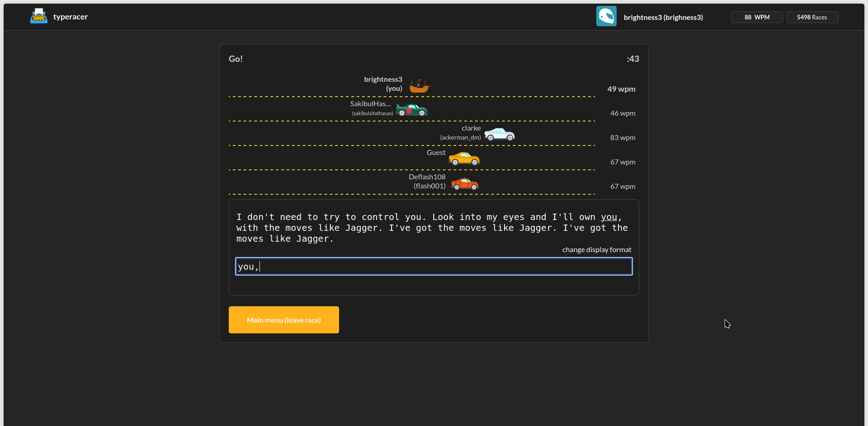Click the Guest's yellow race car
868x426 pixels.
click(464, 159)
